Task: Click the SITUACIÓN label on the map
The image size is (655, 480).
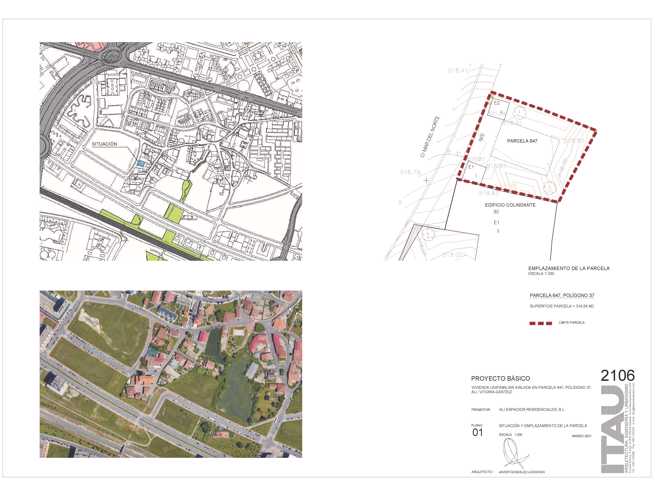Action: tap(110, 144)
